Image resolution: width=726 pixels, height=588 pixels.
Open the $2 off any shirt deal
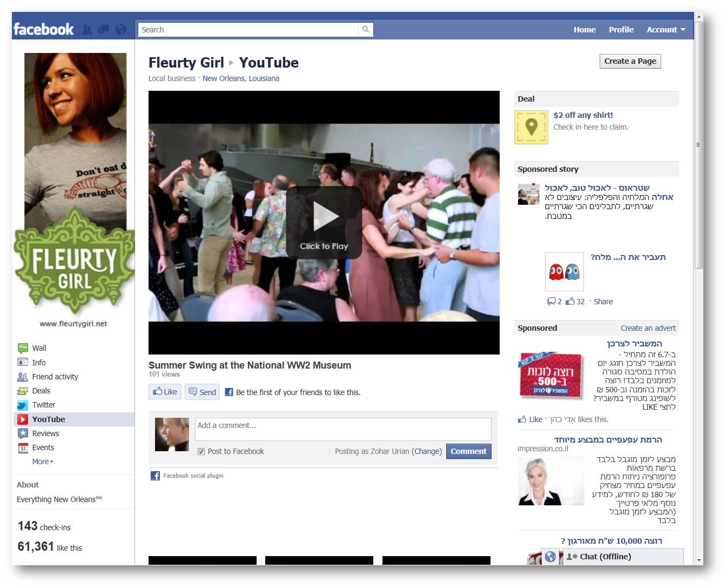pyautogui.click(x=583, y=115)
